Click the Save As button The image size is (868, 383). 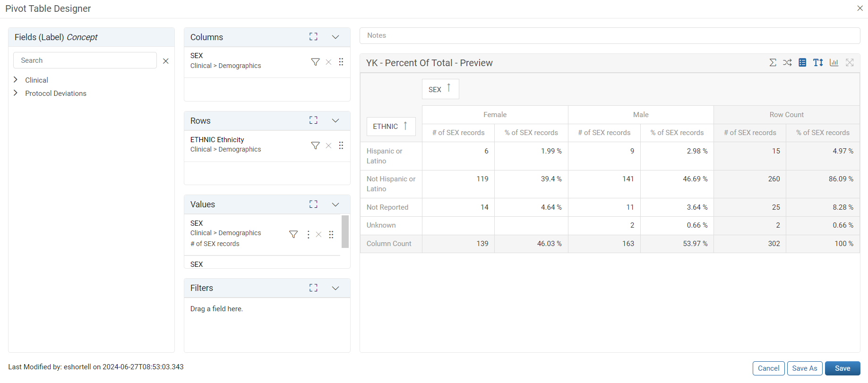click(805, 368)
